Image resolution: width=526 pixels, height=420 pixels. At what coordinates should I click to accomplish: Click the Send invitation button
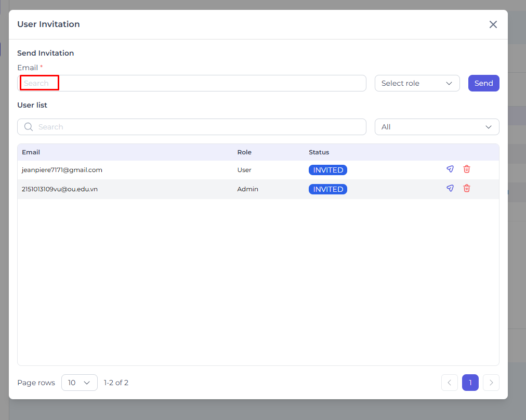483,83
